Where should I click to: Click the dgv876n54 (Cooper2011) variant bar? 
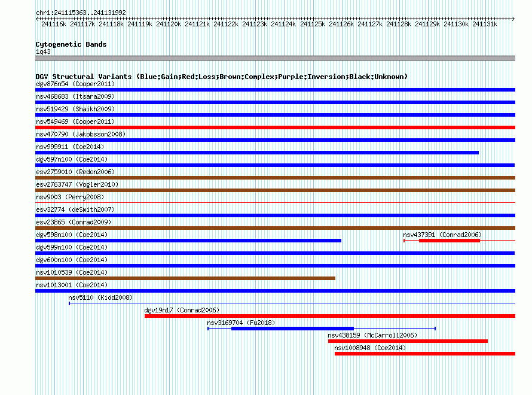point(275,90)
